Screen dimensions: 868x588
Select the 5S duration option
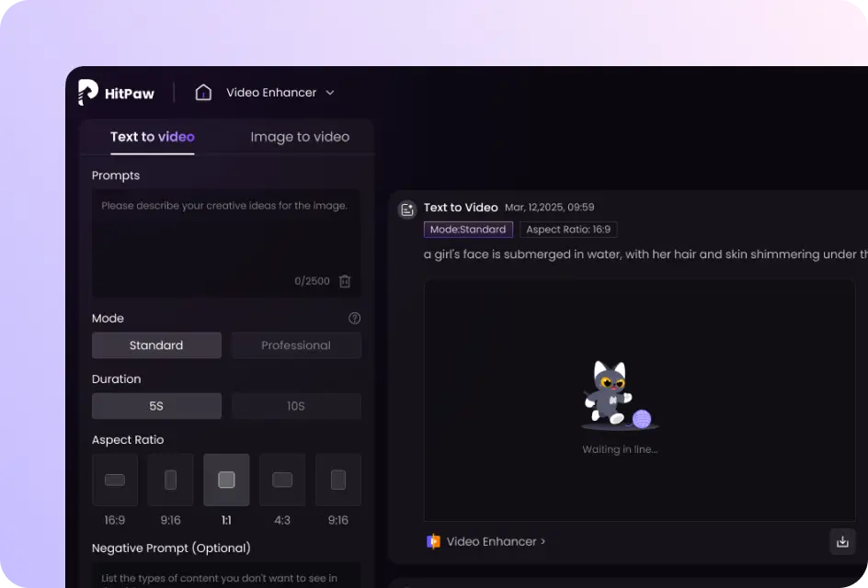156,406
